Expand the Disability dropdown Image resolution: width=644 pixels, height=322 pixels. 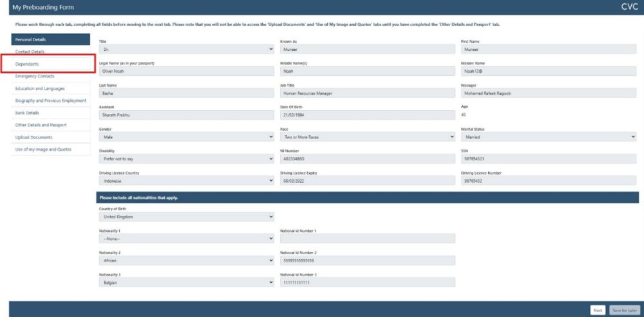tap(186, 158)
